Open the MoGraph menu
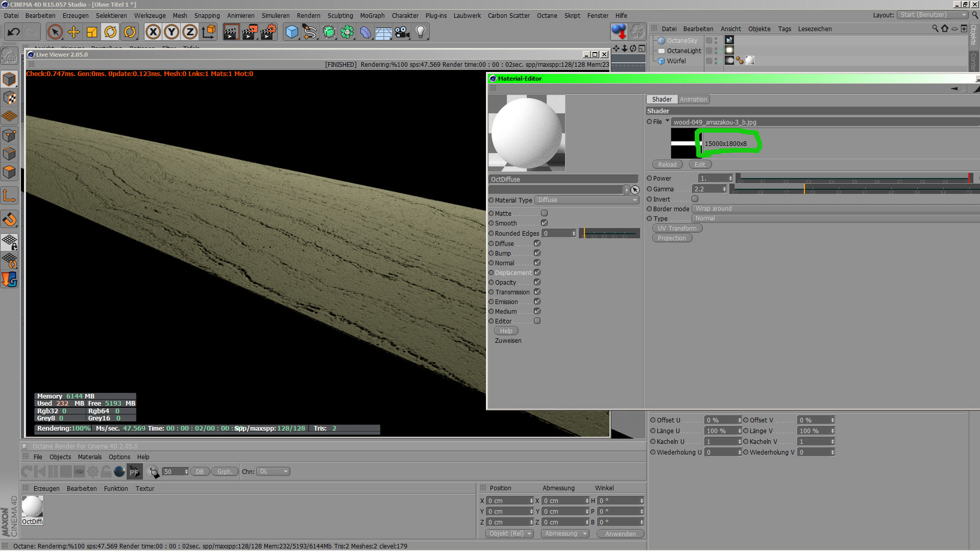The image size is (980, 551). click(x=372, y=16)
